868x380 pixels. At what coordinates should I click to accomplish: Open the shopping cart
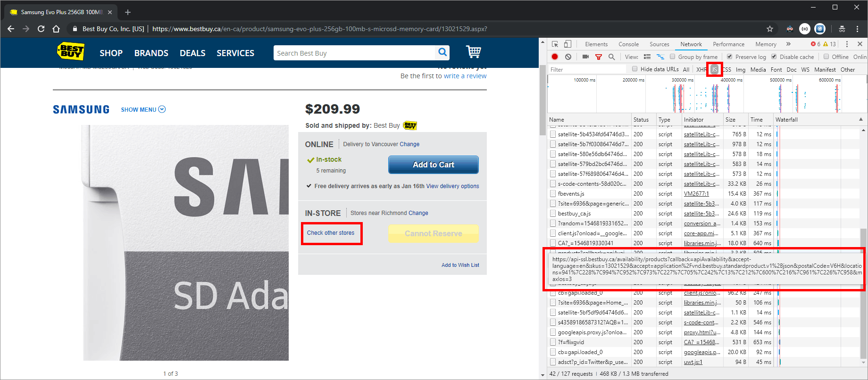pos(473,51)
